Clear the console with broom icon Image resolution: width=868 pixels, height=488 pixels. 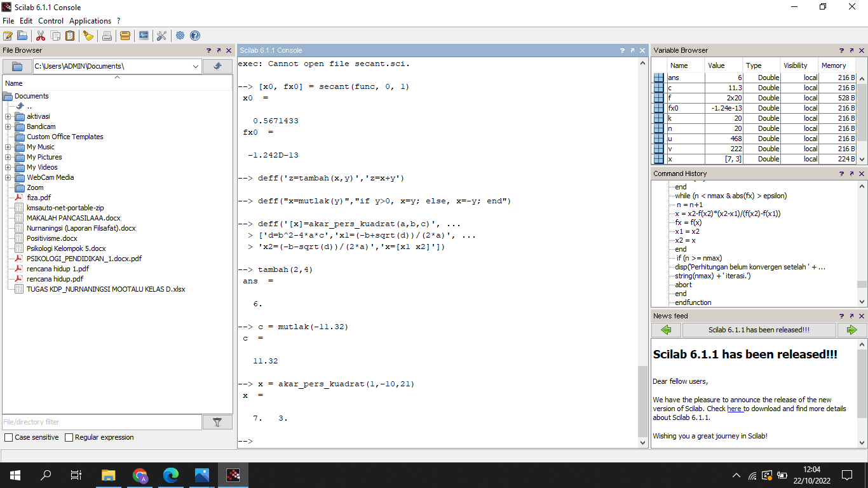88,36
